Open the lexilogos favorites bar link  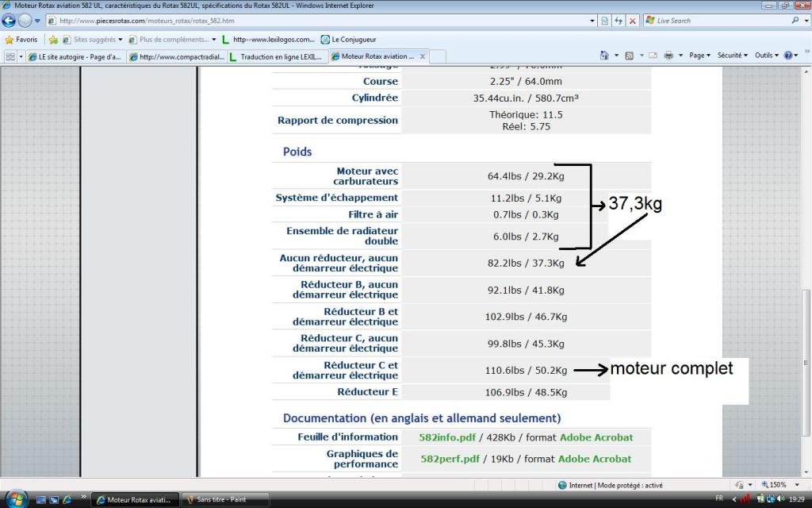(268, 40)
